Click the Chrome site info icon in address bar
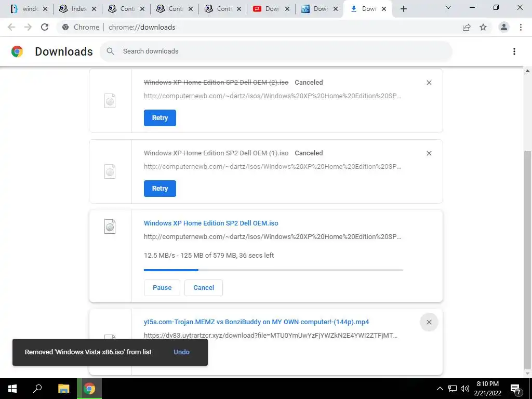Image resolution: width=532 pixels, height=399 pixels. [x=65, y=27]
